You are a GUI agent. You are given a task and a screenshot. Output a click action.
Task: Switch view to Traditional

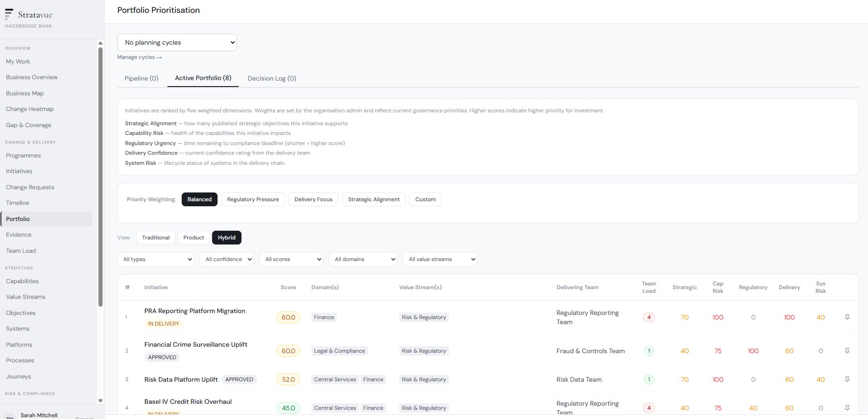(155, 237)
